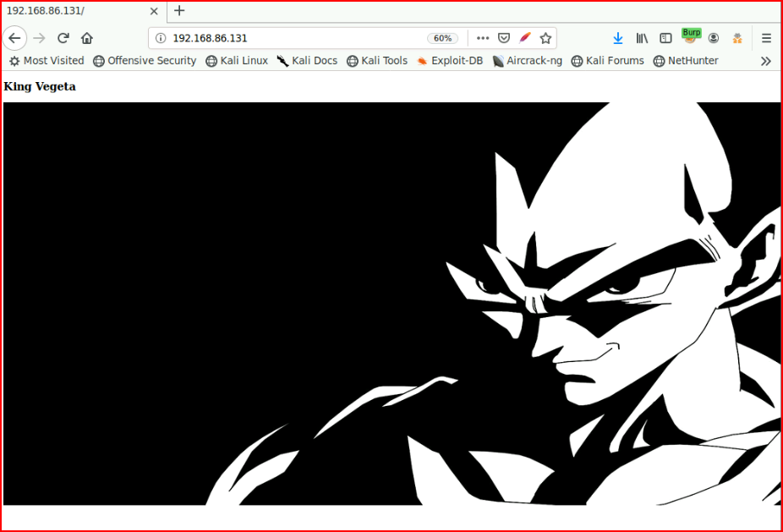
Task: Open the Kali Tools bookmark
Action: point(377,61)
